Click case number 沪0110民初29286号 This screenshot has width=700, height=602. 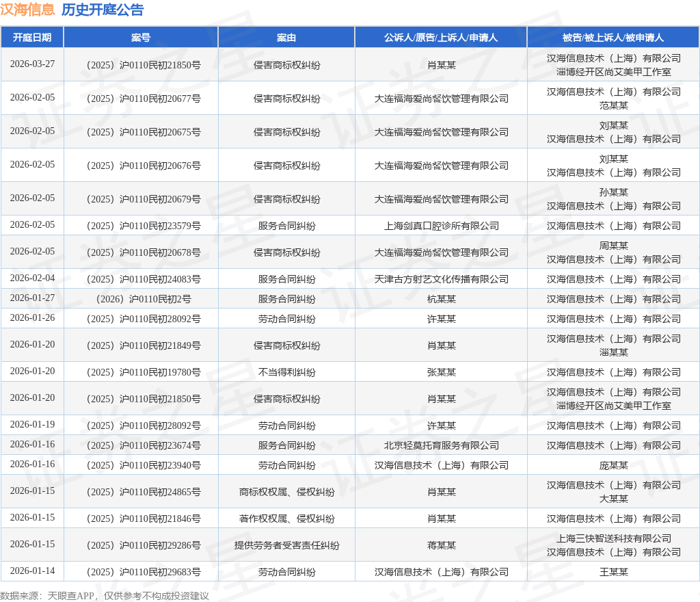pyautogui.click(x=143, y=546)
